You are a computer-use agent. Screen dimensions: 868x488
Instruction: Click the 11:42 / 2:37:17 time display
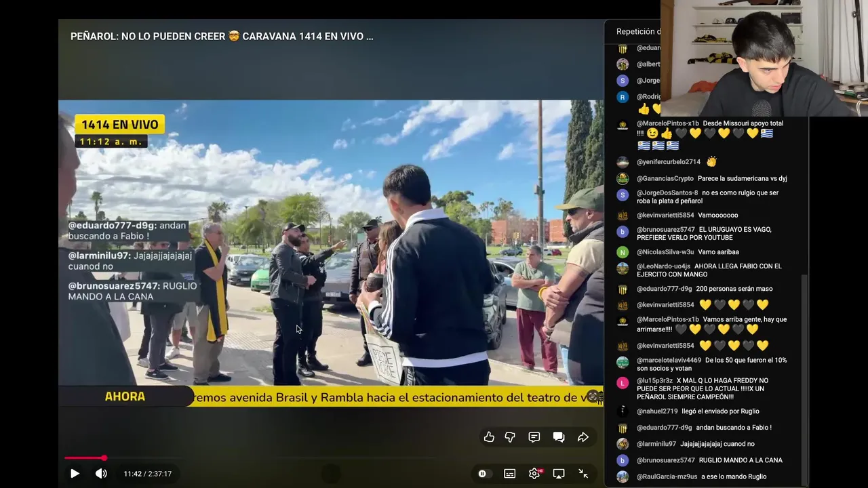147,474
